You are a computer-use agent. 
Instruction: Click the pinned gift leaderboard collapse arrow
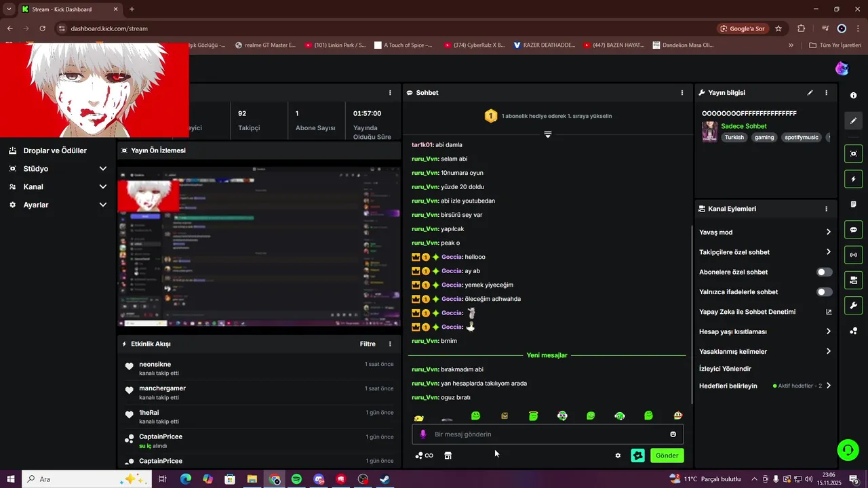pyautogui.click(x=548, y=134)
